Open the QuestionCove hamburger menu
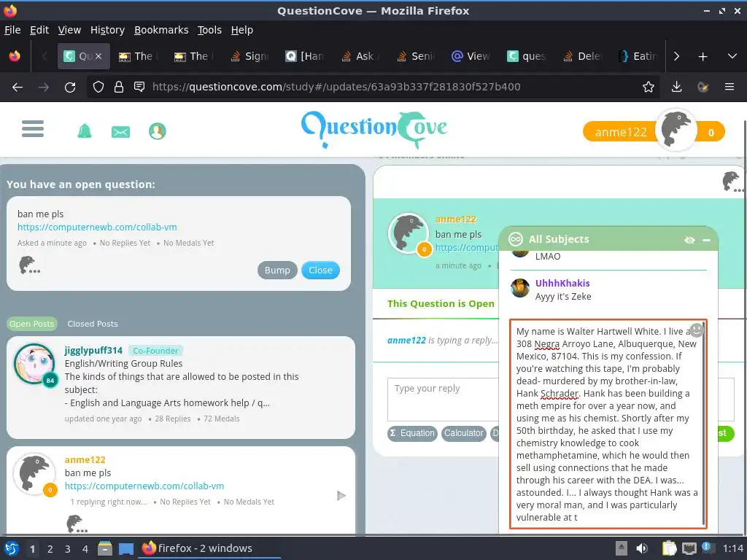Viewport: 747px width, 560px height. [x=32, y=128]
